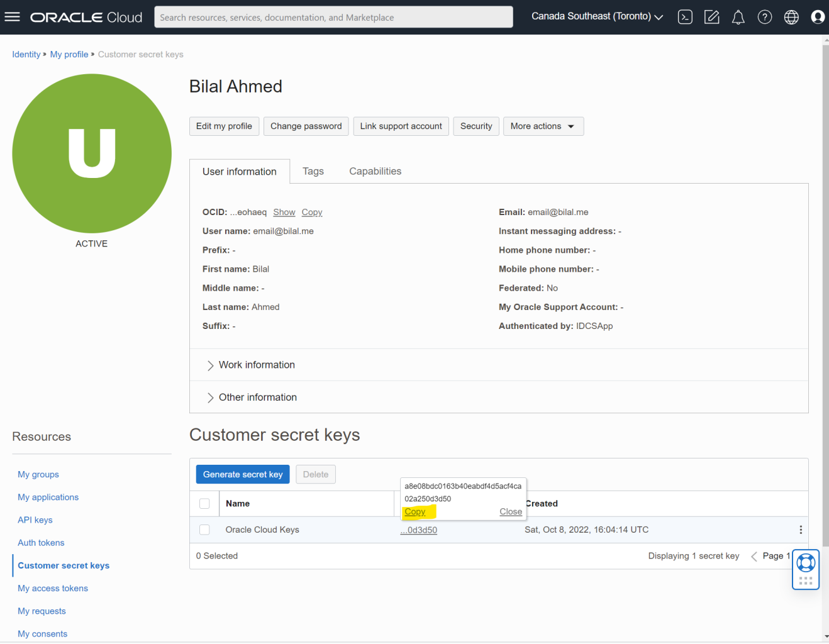Open My access tokens in Resources
829x644 pixels.
click(53, 589)
